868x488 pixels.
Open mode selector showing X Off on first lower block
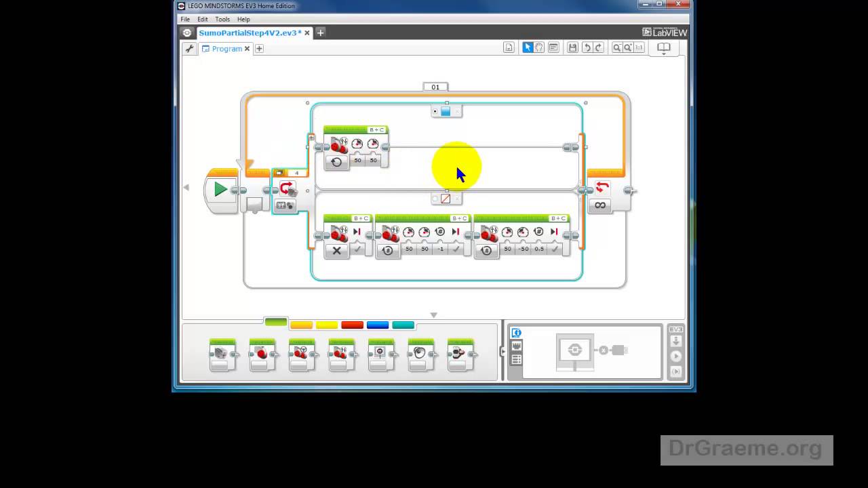pos(337,250)
